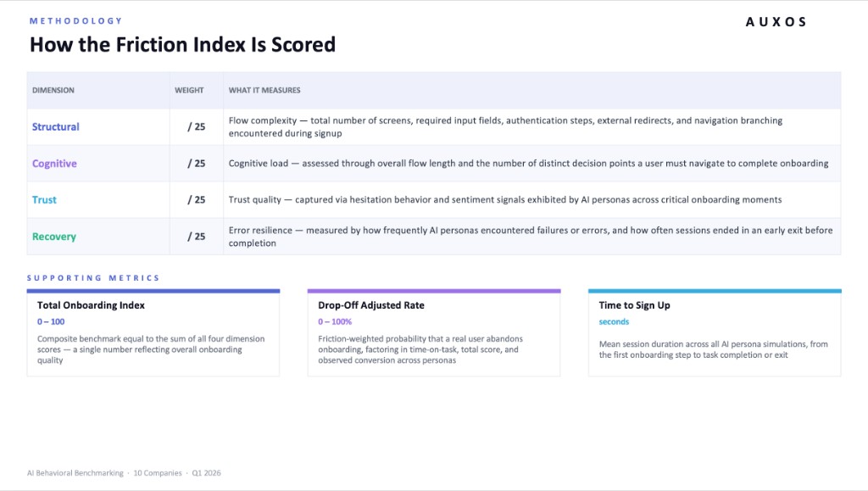868x491 pixels.
Task: Click the purple bar above Drop-Off Adjusted Rate
Action: [x=433, y=291]
